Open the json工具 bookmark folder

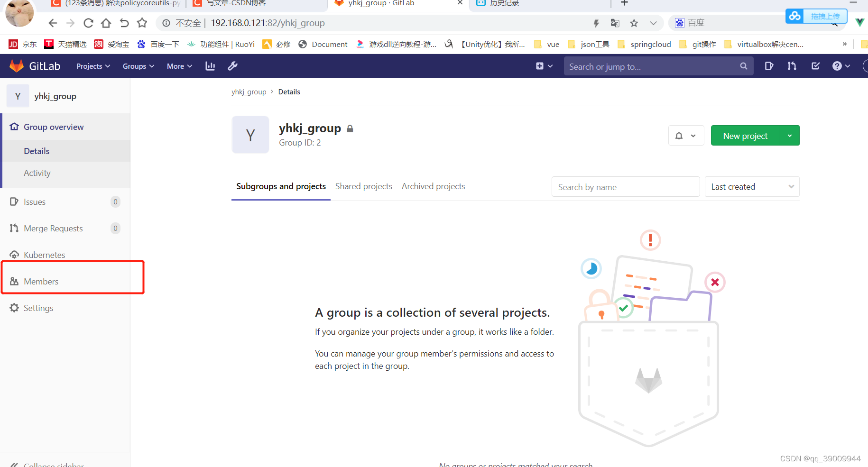(589, 44)
